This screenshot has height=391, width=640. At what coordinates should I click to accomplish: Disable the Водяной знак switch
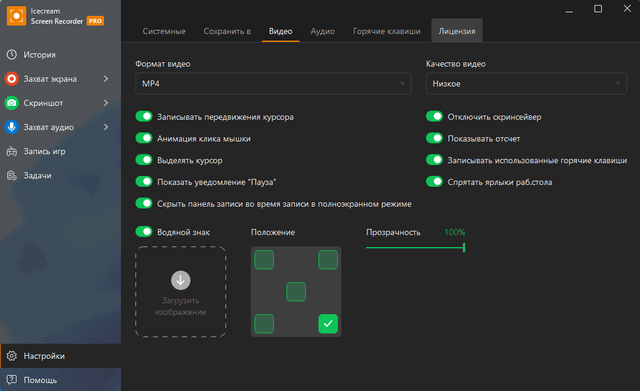tap(144, 232)
